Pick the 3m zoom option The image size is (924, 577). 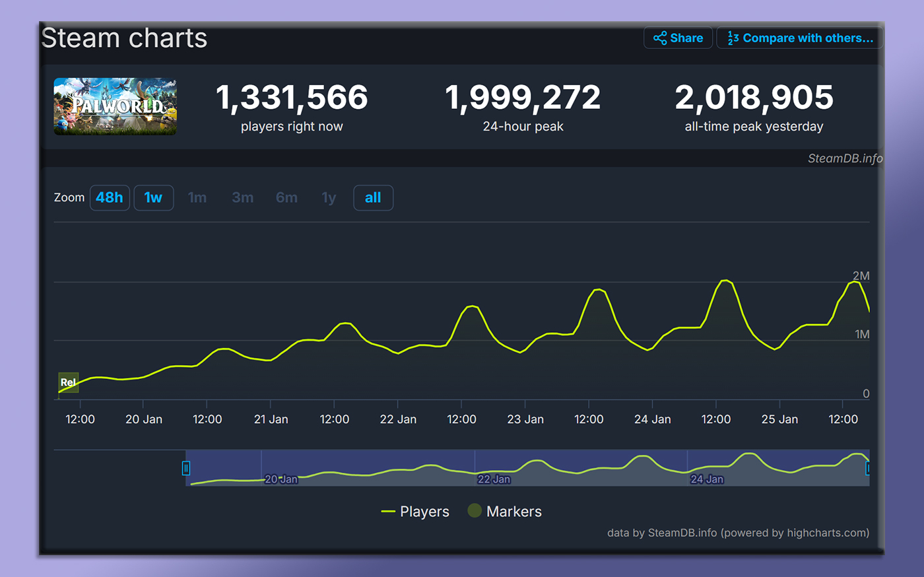(x=242, y=198)
